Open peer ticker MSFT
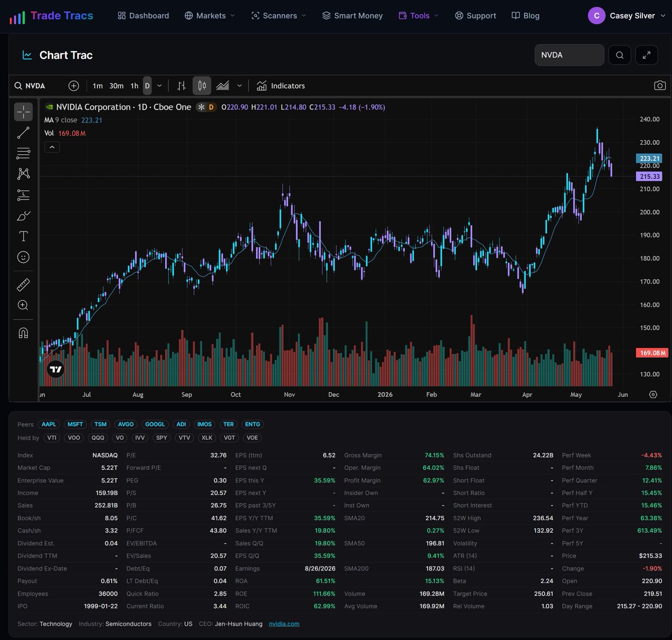The height and width of the screenshot is (640, 672). coord(75,424)
